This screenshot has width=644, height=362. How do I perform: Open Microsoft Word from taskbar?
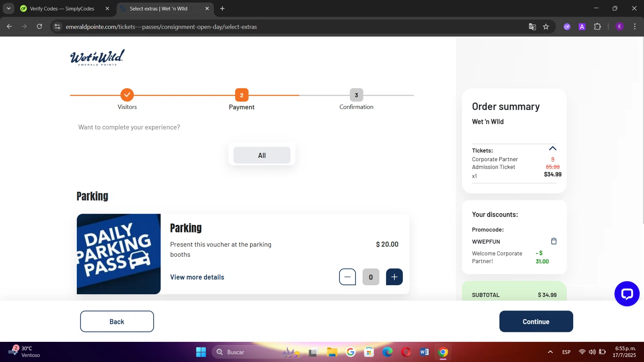(425, 352)
